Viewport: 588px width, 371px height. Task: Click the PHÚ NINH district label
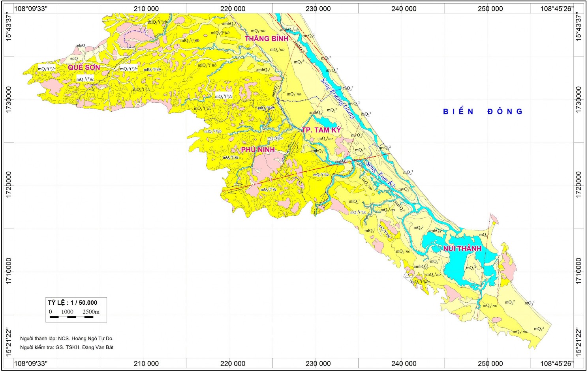[257, 150]
